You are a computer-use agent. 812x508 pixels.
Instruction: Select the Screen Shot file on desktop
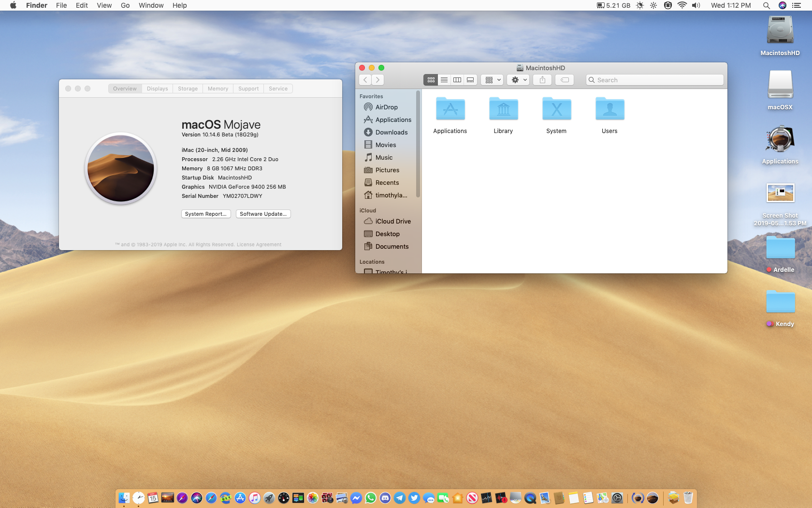pyautogui.click(x=780, y=204)
